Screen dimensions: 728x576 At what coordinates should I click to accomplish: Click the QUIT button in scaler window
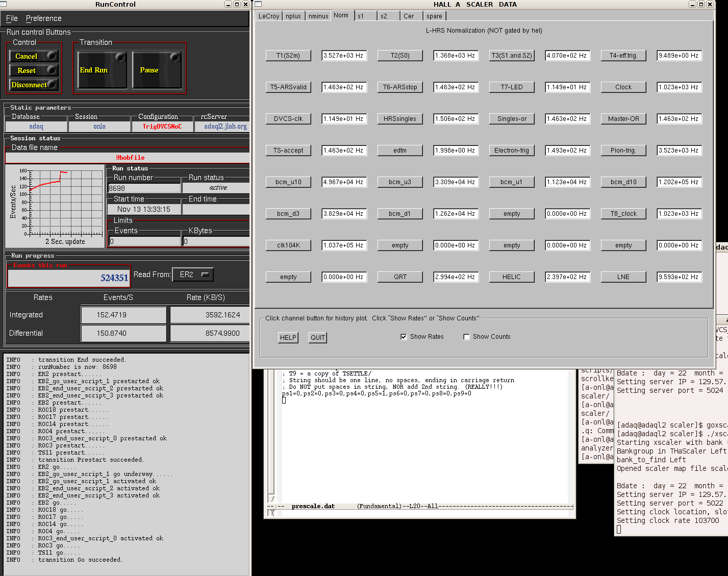click(x=318, y=338)
